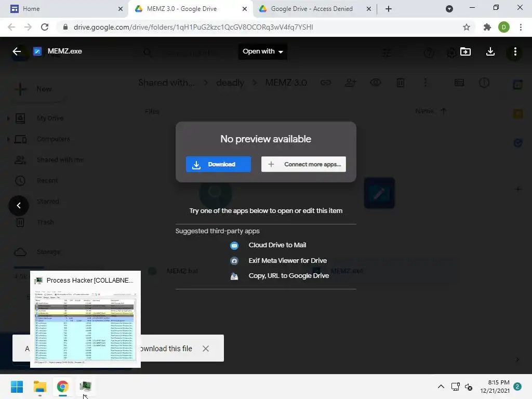Viewport: 532px width, 399px height.
Task: Reload the current page
Action: coord(45,27)
